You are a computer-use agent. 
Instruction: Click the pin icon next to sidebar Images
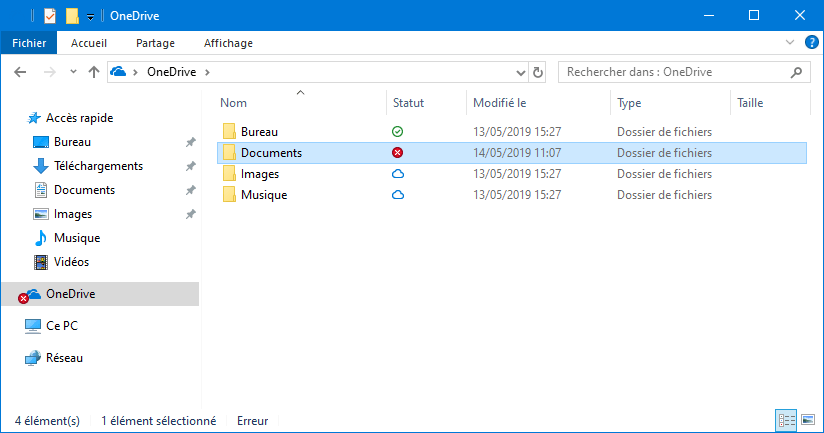190,214
